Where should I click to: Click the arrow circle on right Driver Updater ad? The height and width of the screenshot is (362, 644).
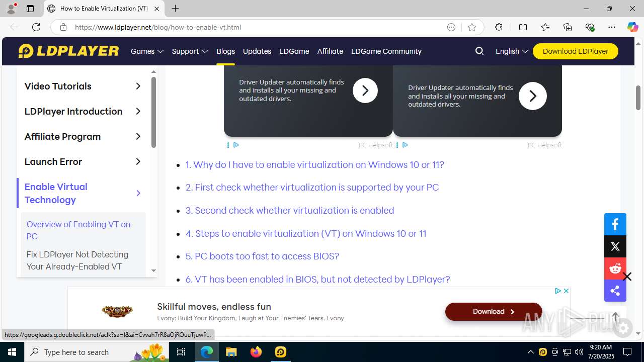[x=533, y=96]
